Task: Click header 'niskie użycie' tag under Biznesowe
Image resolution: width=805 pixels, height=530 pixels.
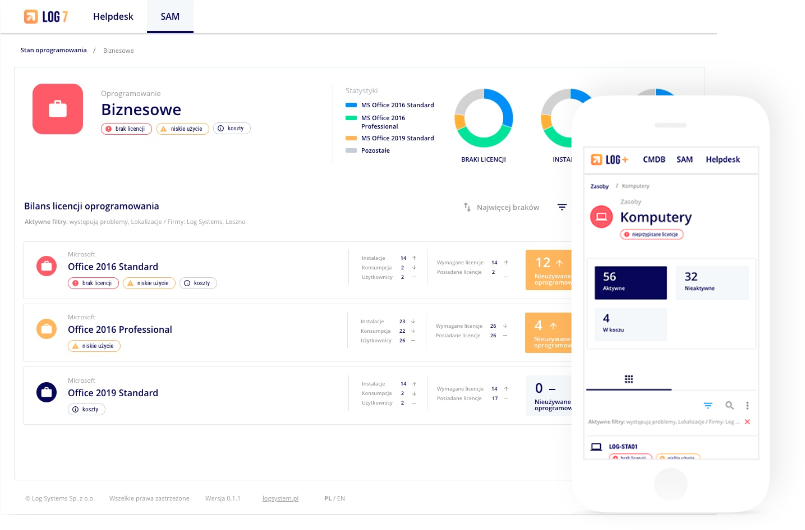Action: [183, 129]
